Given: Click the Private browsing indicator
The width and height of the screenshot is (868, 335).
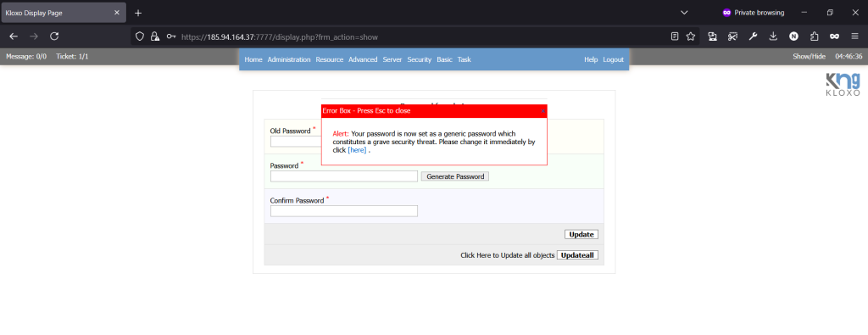Looking at the screenshot, I should coord(754,13).
